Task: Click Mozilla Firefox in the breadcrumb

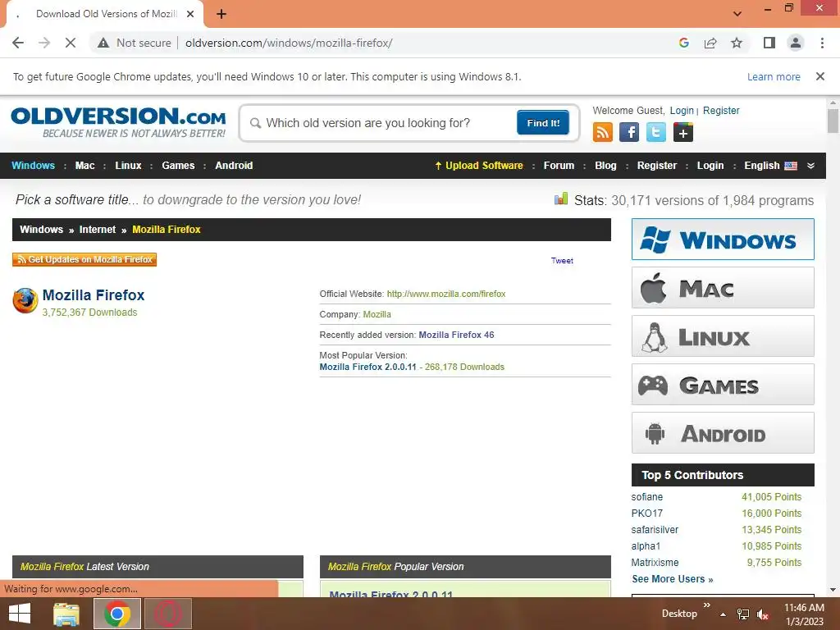Action: coord(166,230)
